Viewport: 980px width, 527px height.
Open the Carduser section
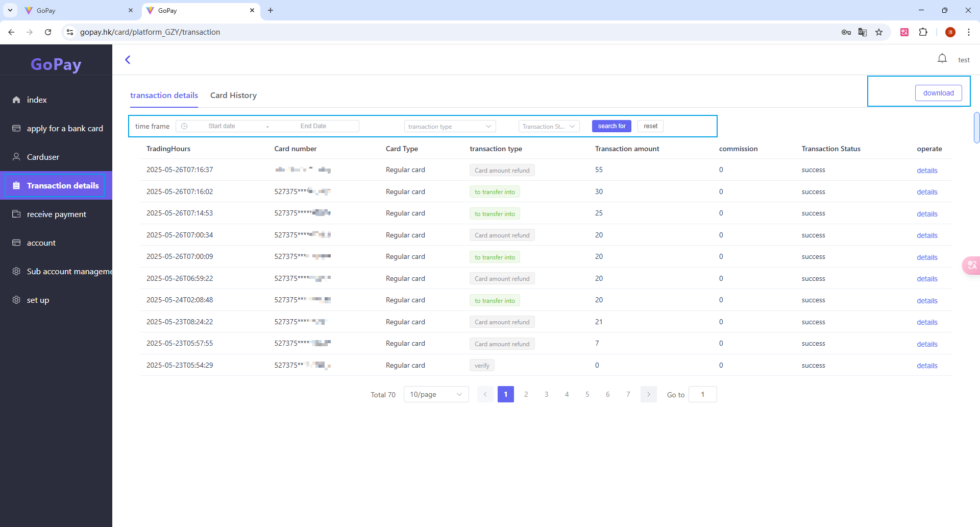click(x=43, y=157)
